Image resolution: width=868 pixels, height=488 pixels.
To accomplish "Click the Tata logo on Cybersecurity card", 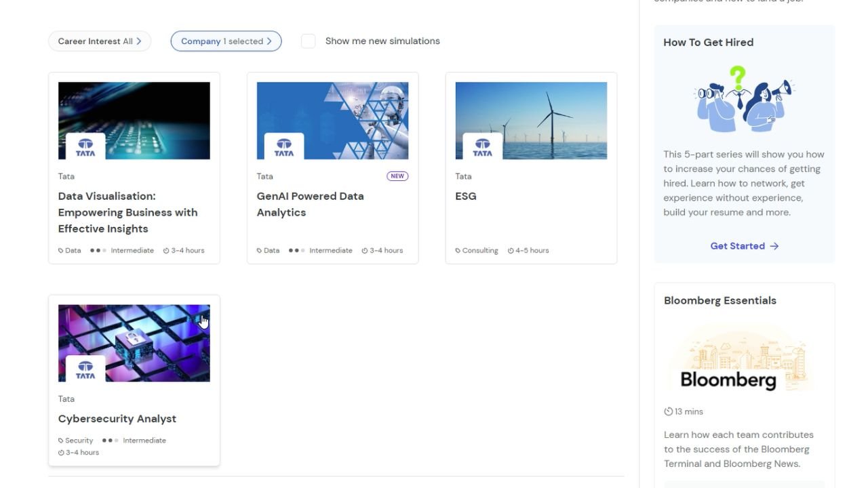I will [85, 369].
